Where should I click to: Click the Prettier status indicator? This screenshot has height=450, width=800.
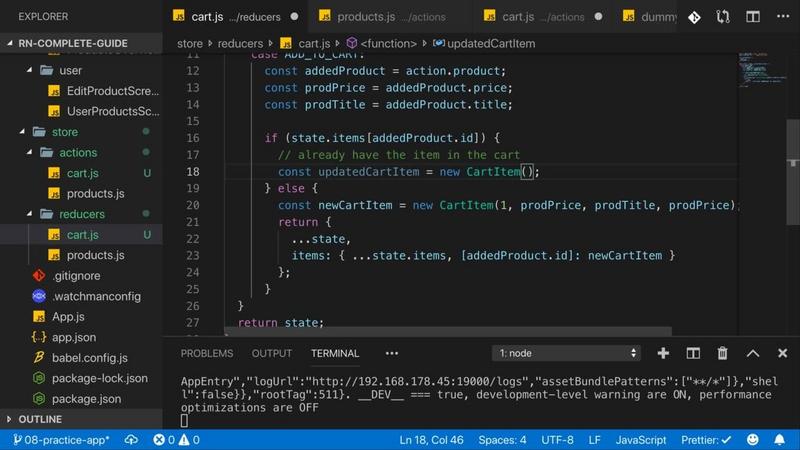[x=706, y=440]
